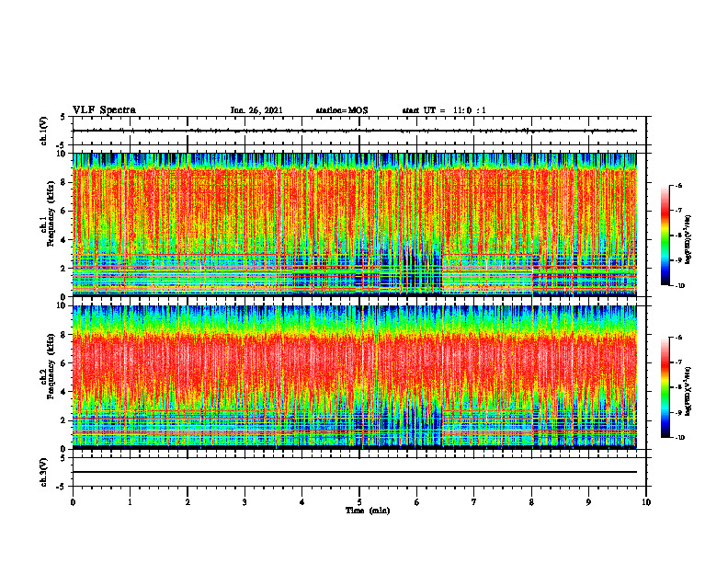
Task: Select the ch.2 colorbar units label
Action: [688, 391]
